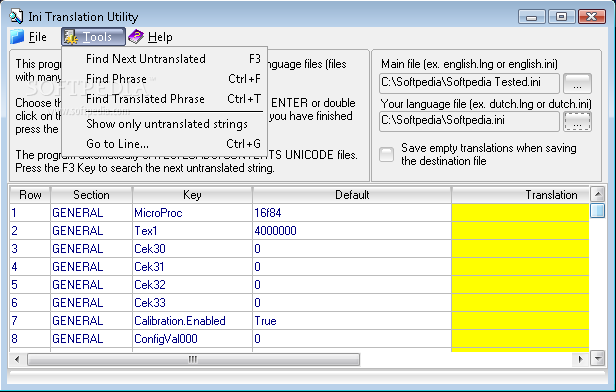Select the Cek32 key cell
The height and width of the screenshot is (392, 616).
click(192, 285)
